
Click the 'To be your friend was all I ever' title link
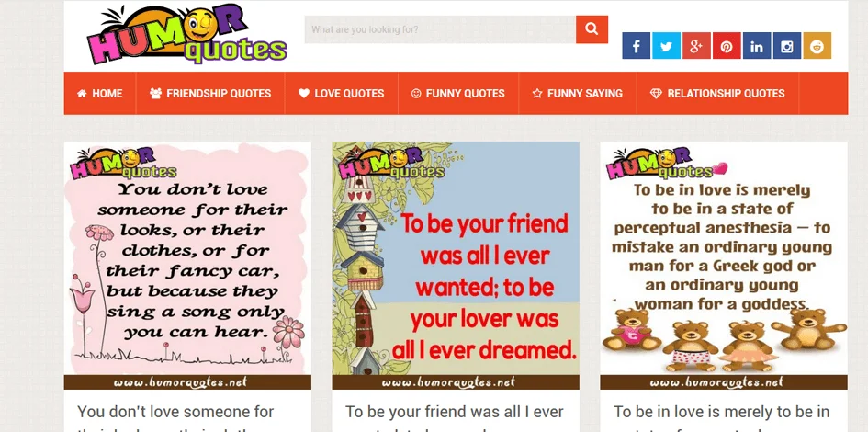(x=455, y=412)
